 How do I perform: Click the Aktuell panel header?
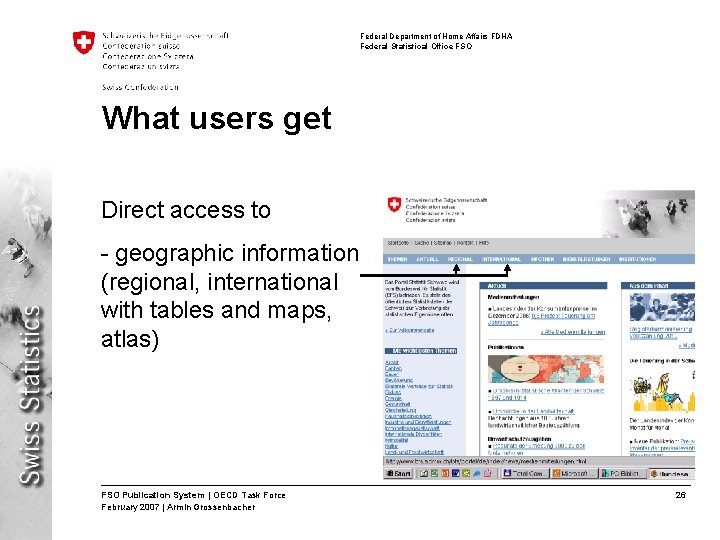(x=543, y=286)
